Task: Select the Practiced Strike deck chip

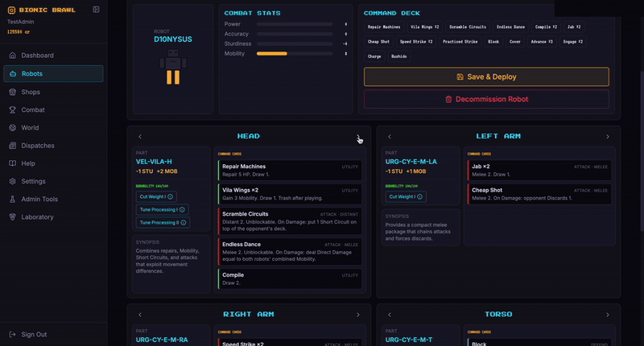Action: pos(460,42)
